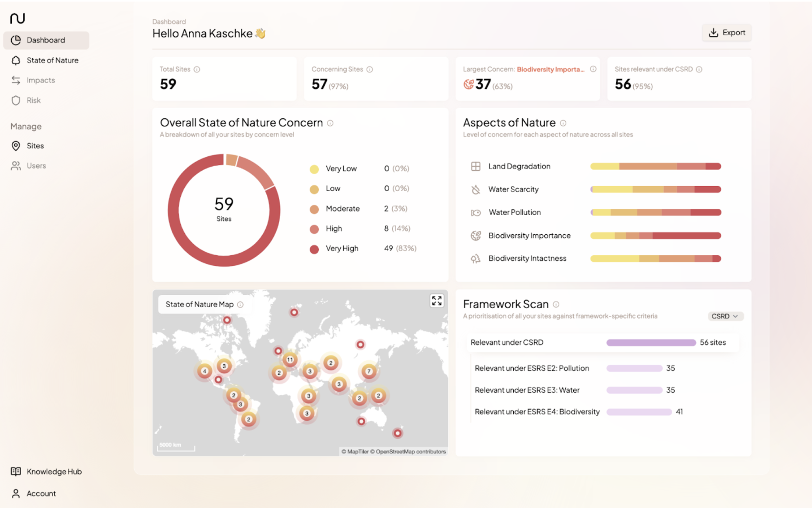The width and height of the screenshot is (812, 508).
Task: Click the Export button
Action: (726, 33)
